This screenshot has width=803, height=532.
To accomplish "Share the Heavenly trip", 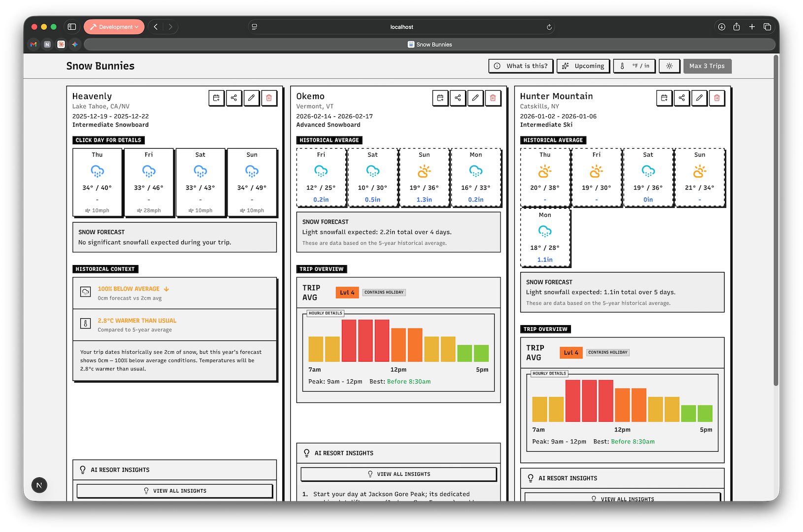I will pyautogui.click(x=234, y=98).
